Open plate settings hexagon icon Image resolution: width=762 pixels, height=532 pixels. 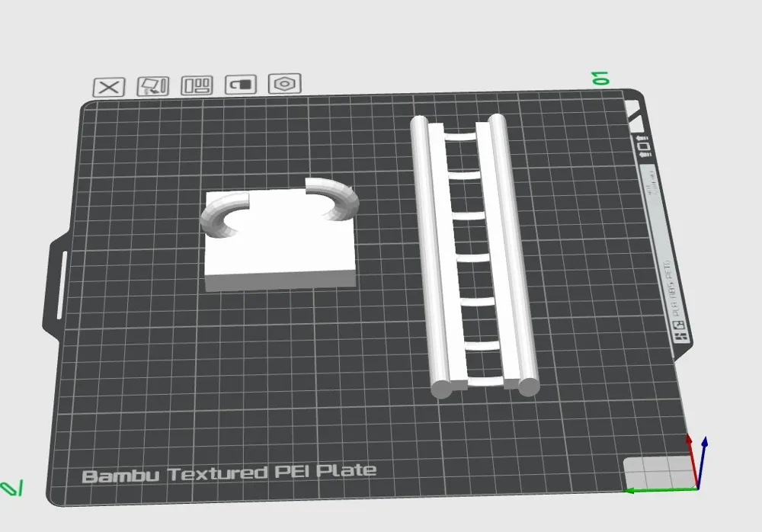click(x=285, y=84)
